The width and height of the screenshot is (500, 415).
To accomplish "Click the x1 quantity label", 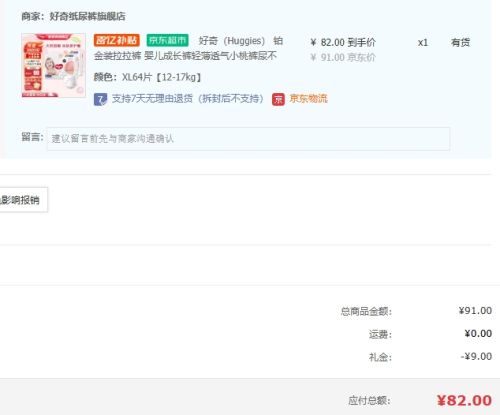I will coord(423,43).
